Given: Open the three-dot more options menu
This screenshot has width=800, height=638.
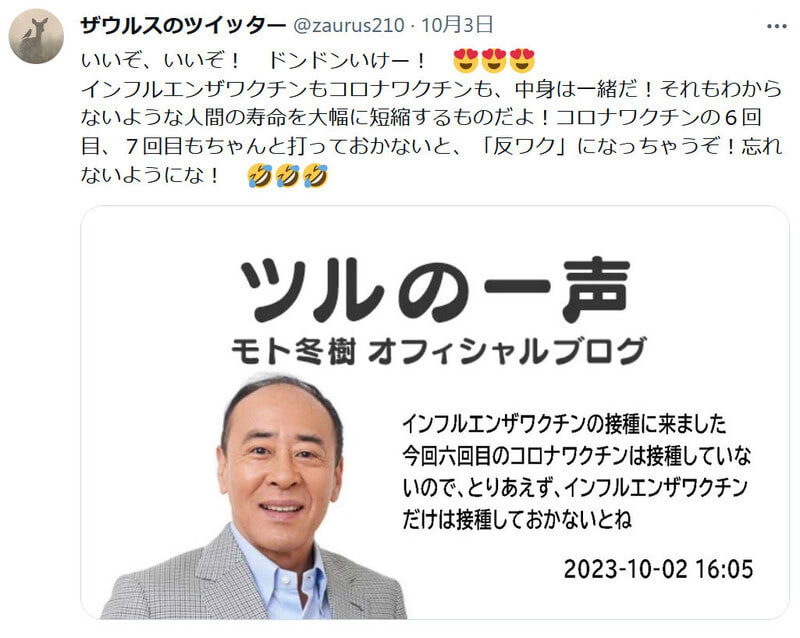Looking at the screenshot, I should click(776, 26).
